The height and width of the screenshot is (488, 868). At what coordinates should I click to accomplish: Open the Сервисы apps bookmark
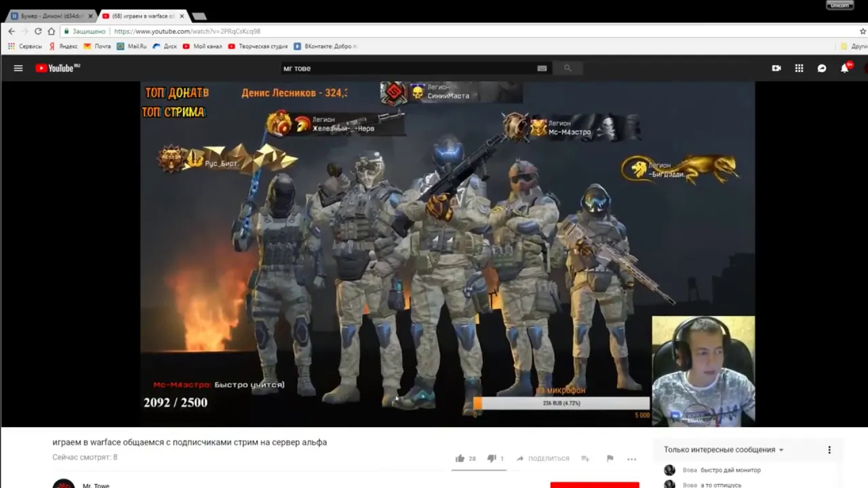25,46
